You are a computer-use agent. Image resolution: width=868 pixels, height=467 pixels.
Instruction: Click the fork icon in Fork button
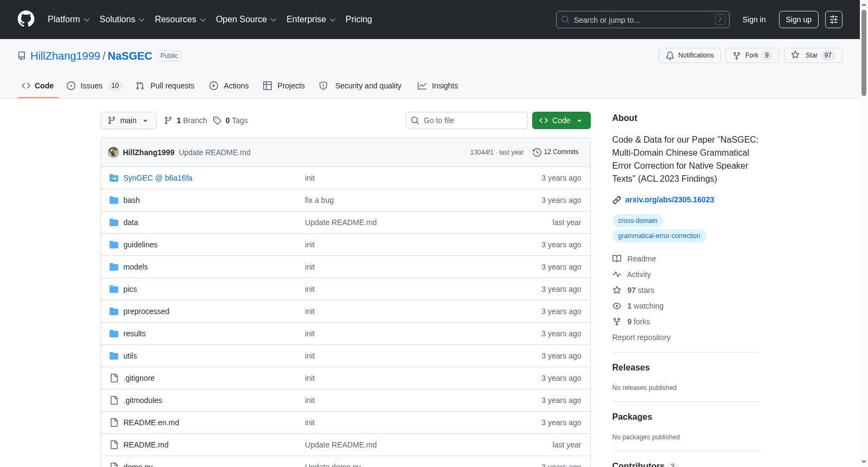point(737,55)
